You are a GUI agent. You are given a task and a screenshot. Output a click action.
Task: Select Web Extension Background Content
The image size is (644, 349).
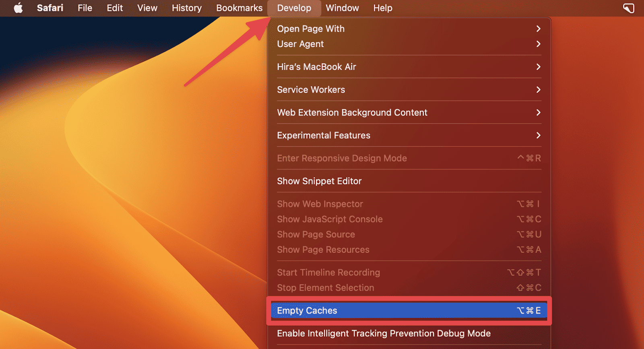[x=409, y=113]
